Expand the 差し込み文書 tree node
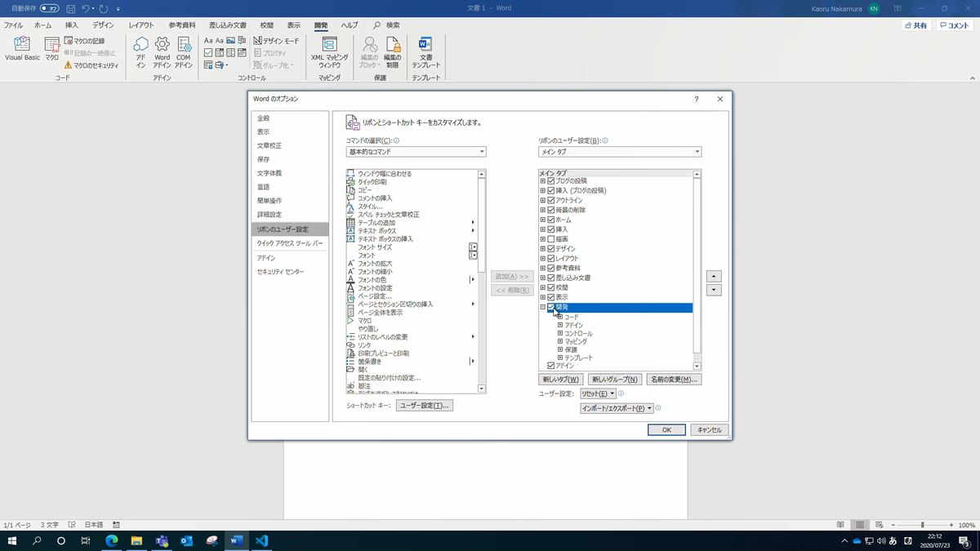Screen dimensions: 980x551 (542, 278)
